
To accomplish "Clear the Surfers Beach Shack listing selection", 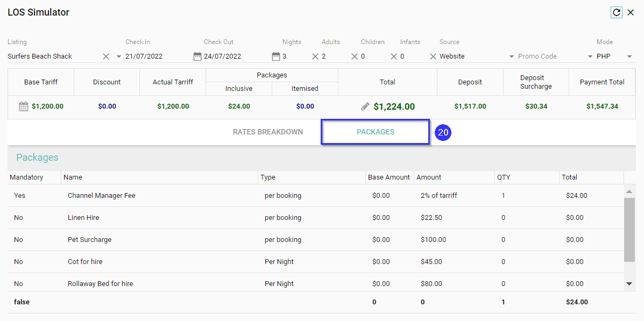I will [106, 56].
